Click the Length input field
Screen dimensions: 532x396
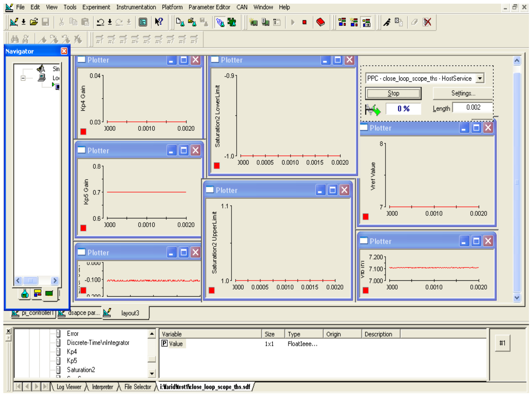click(x=473, y=107)
